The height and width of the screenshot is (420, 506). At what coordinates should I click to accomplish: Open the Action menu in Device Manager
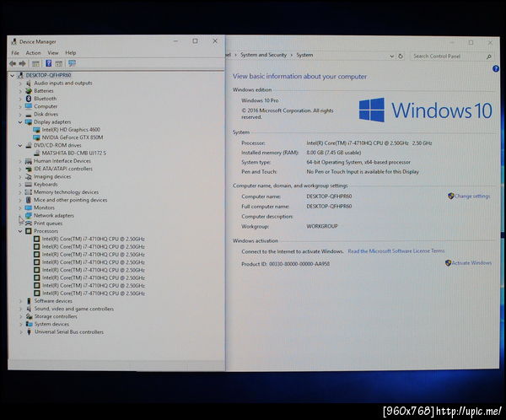(33, 53)
